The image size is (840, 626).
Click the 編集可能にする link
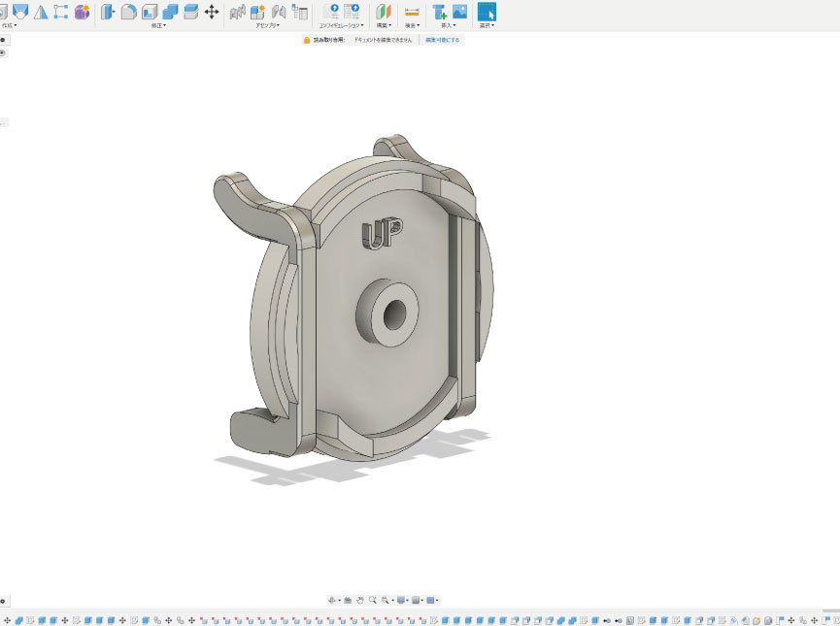[x=443, y=41]
